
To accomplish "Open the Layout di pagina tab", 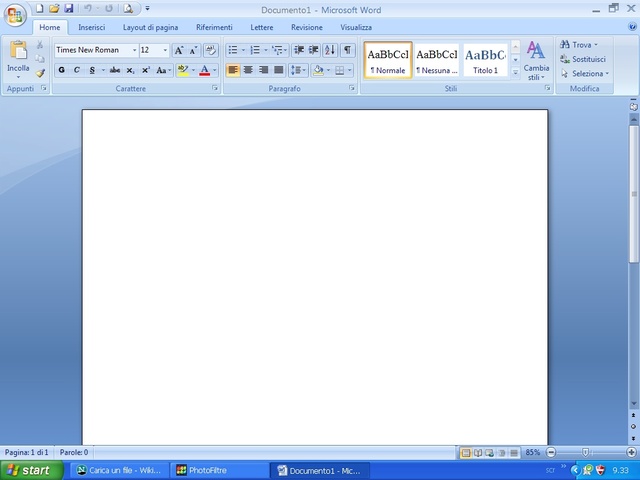I will tap(151, 27).
